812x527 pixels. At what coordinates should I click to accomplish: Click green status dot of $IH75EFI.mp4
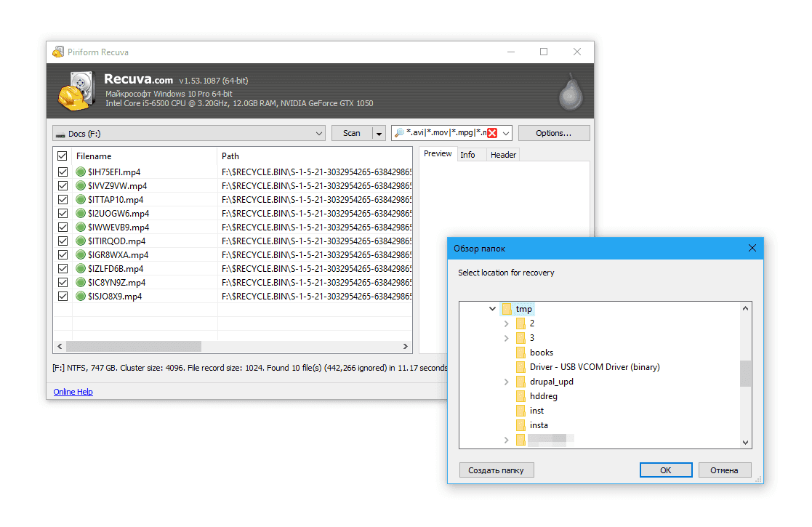coord(80,172)
